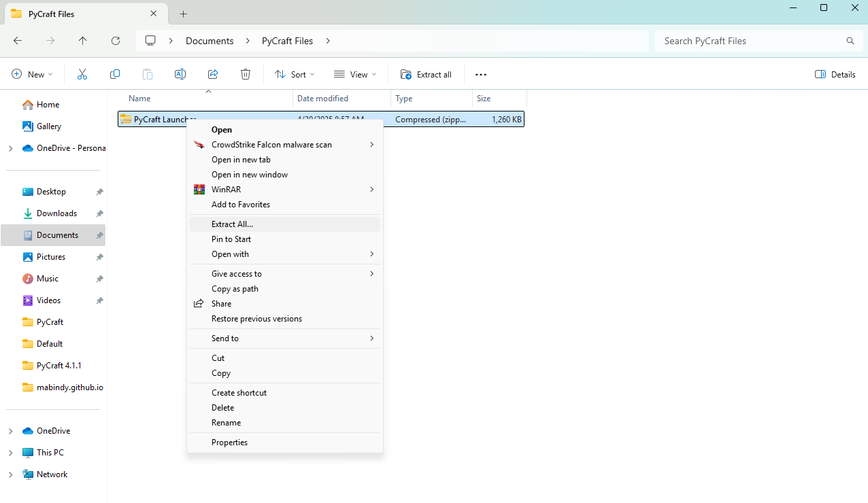Choose Restore previous versions
Screen dimensions: 868x503
click(x=285, y=319)
